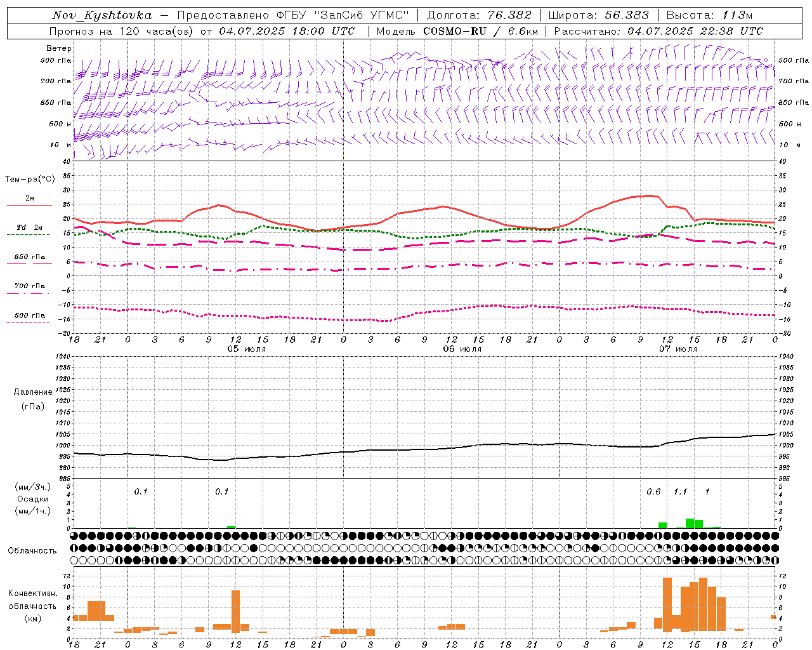Click the 06 июля date label
The height and width of the screenshot is (650, 812).
tap(462, 349)
